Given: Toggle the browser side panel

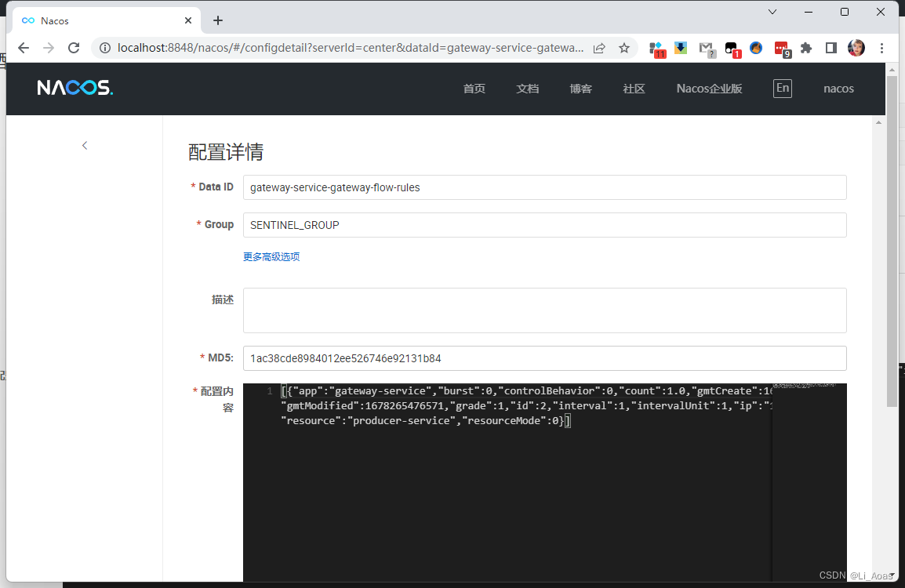Looking at the screenshot, I should point(830,48).
